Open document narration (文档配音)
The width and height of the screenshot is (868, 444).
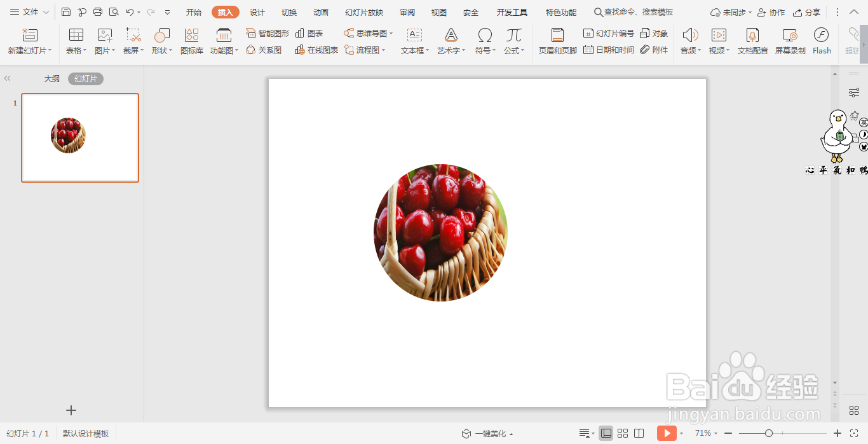(752, 41)
